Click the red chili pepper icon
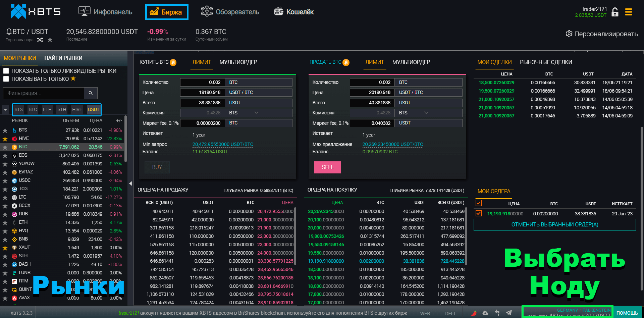This screenshot has width=644, height=318. (474, 313)
